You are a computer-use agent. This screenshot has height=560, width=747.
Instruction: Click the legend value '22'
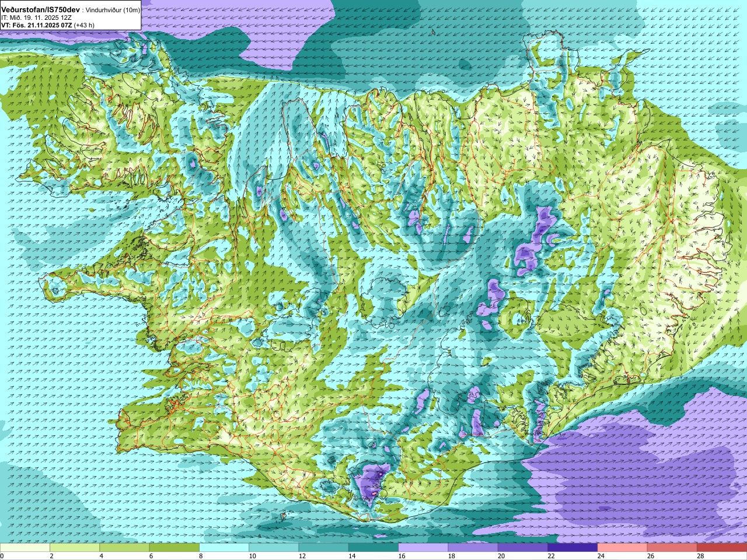(551, 556)
